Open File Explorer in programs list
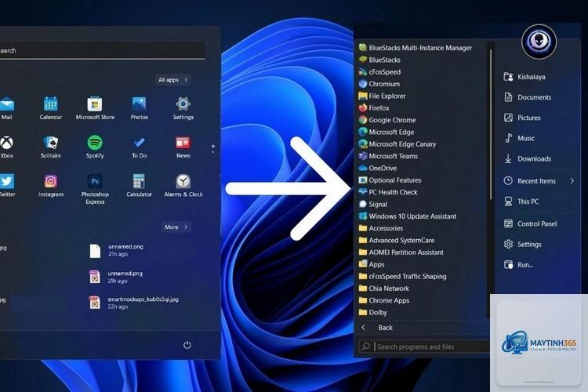 click(x=382, y=96)
